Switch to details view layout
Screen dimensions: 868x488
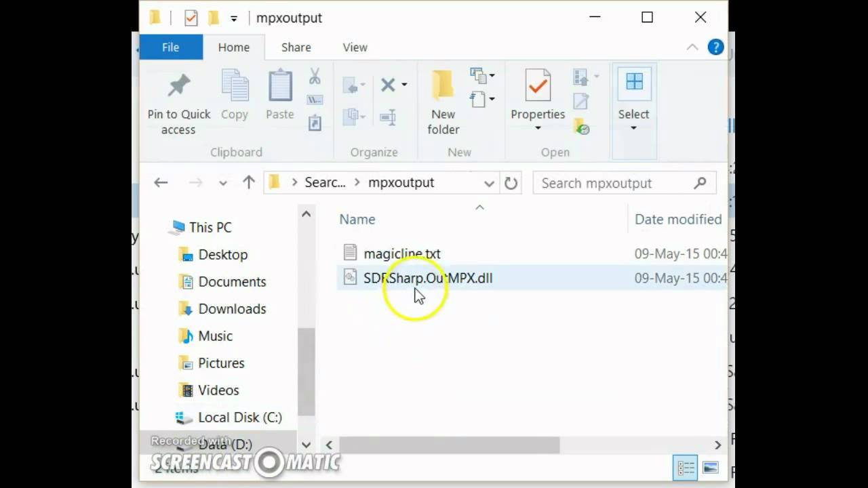click(686, 468)
